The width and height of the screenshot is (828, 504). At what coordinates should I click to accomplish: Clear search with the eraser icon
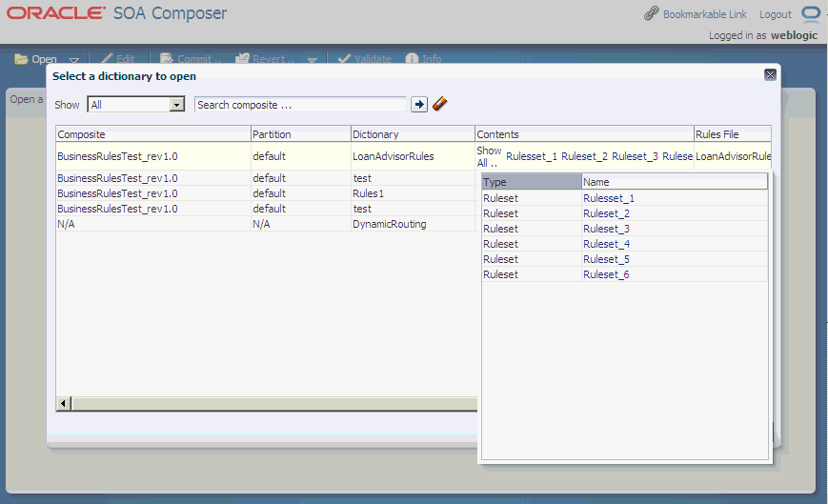(x=439, y=104)
